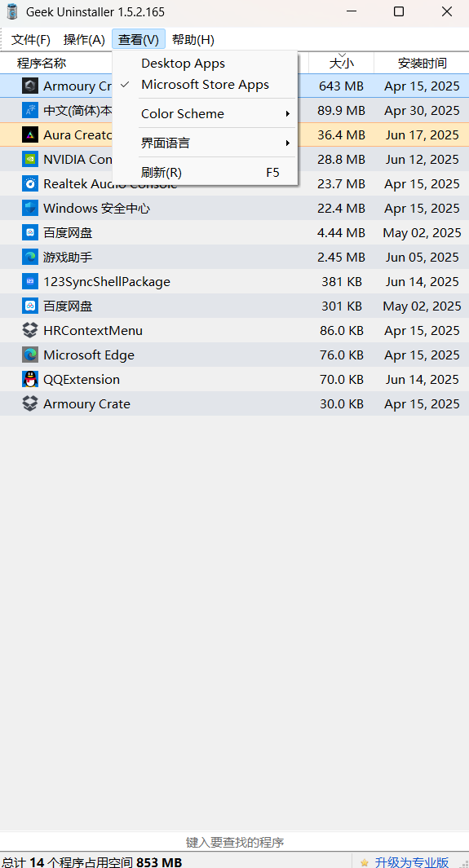Click the Jun 12, 2025 date cell
The width and height of the screenshot is (469, 868).
[422, 160]
